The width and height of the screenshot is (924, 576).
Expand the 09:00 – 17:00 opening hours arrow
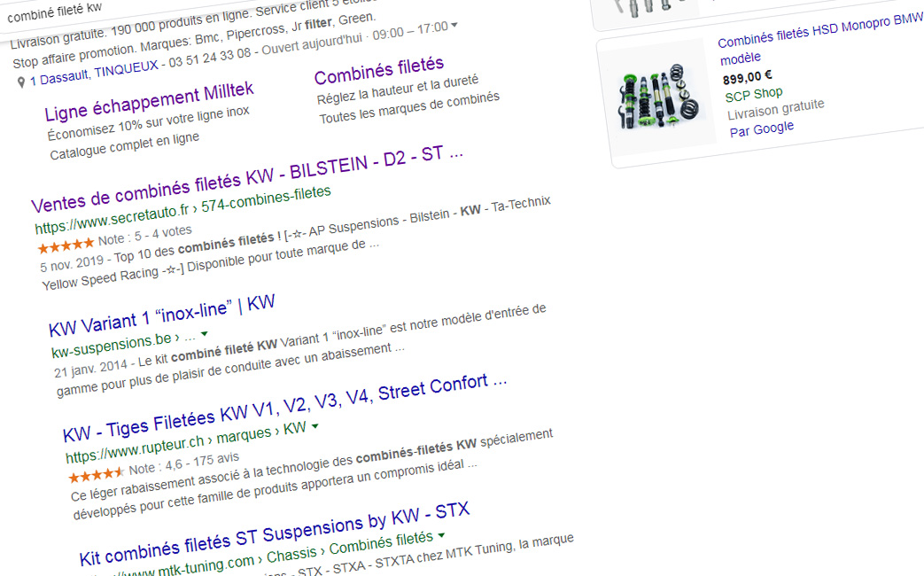pos(454,26)
